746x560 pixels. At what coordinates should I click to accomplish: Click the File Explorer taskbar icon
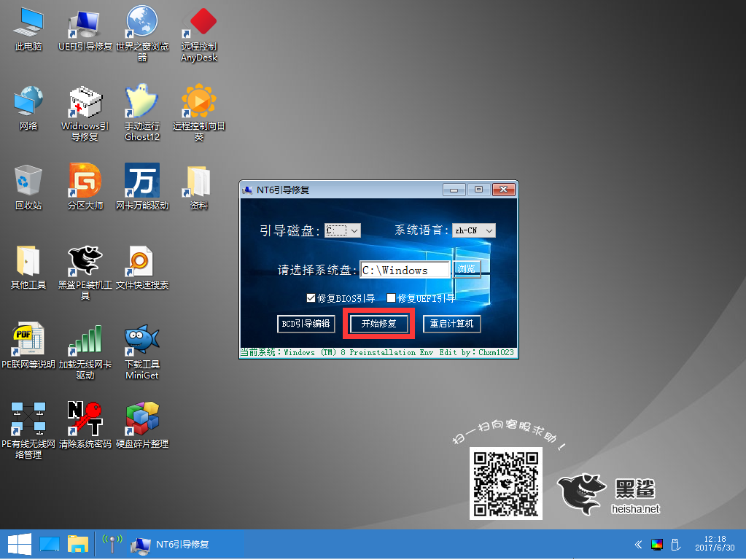pos(78,544)
